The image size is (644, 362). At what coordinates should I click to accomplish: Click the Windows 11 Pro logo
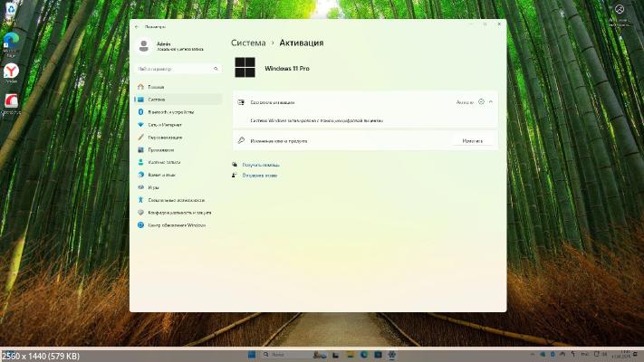(245, 68)
